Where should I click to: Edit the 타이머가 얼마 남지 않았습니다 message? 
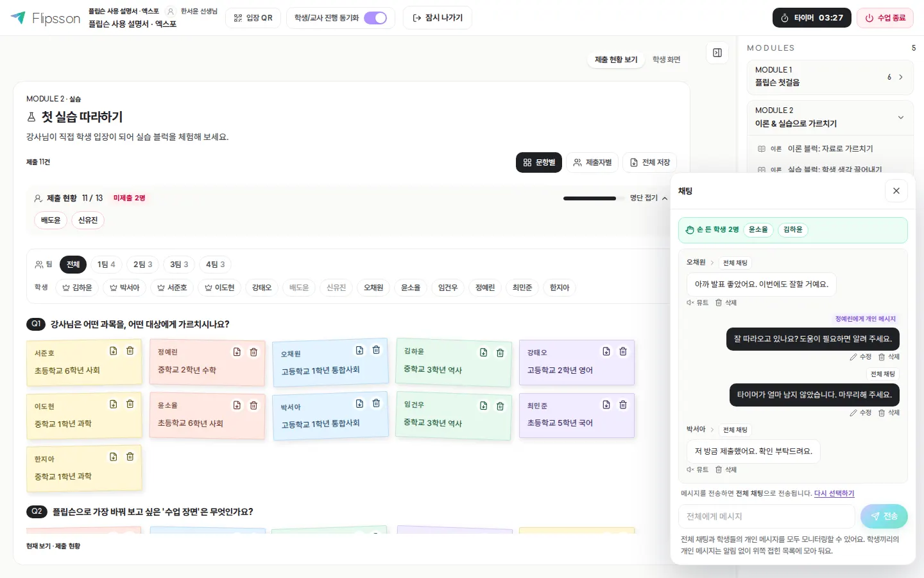(x=860, y=413)
